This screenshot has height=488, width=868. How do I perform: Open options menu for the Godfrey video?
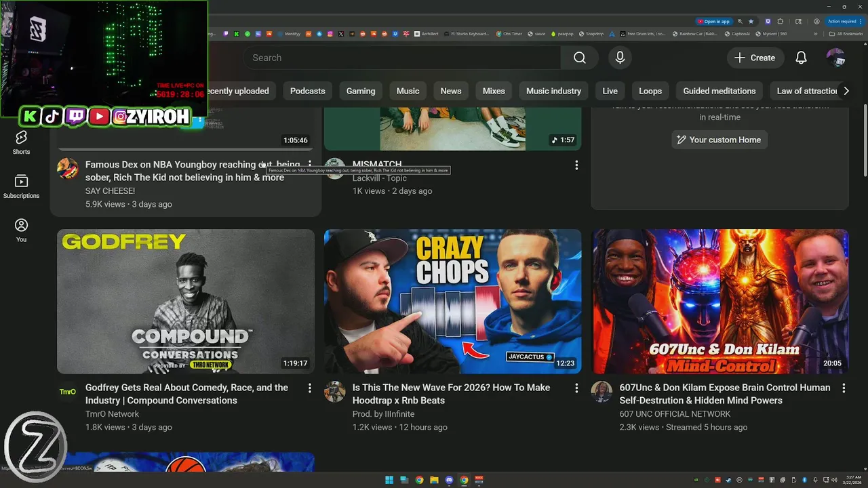[309, 388]
